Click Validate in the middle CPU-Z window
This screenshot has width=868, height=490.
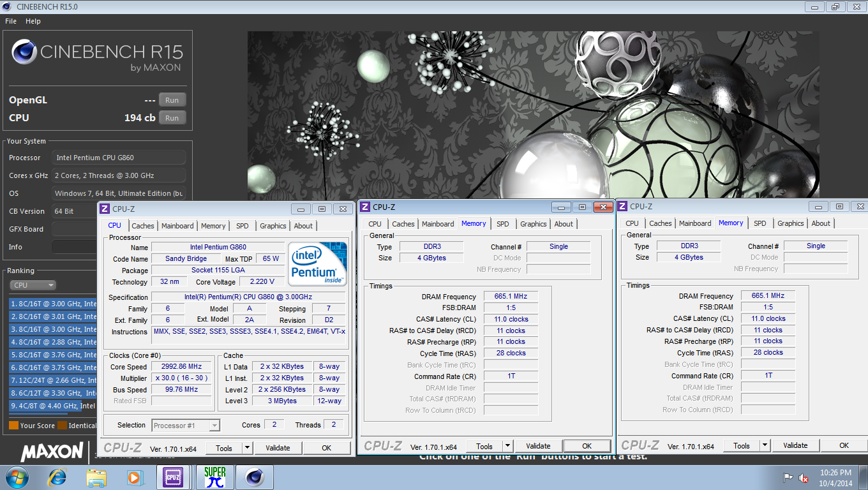538,446
